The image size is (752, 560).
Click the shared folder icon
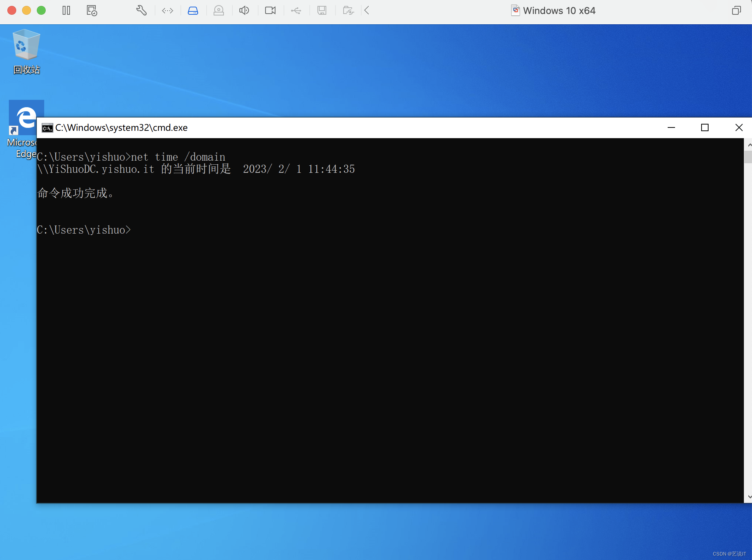348,10
